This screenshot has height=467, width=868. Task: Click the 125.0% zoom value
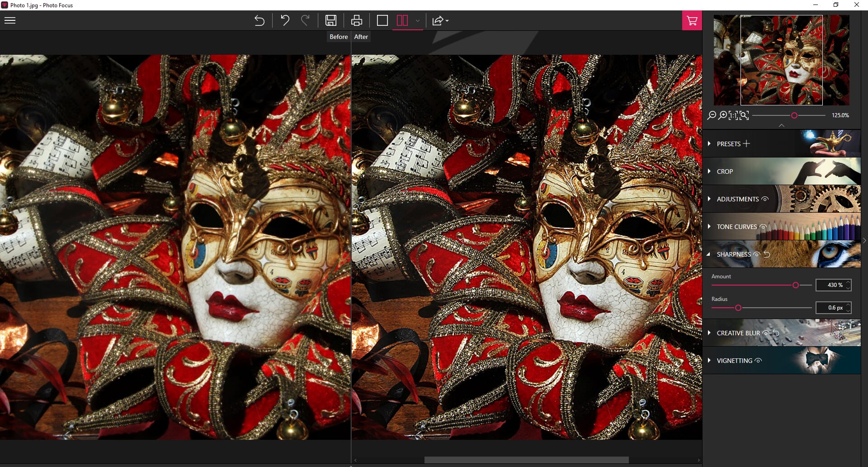point(840,115)
